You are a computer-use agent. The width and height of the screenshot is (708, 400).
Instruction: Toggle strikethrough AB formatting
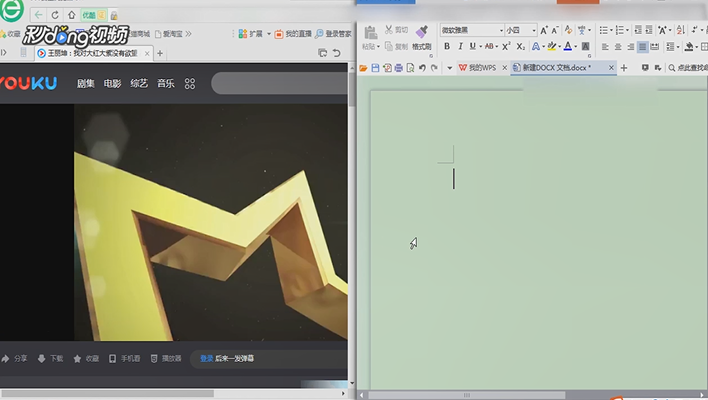click(489, 46)
